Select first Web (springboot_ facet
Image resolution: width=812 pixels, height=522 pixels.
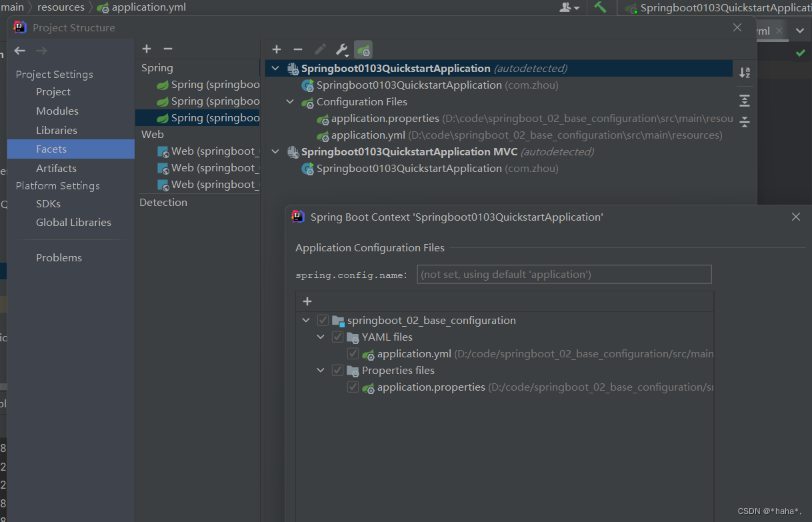208,151
